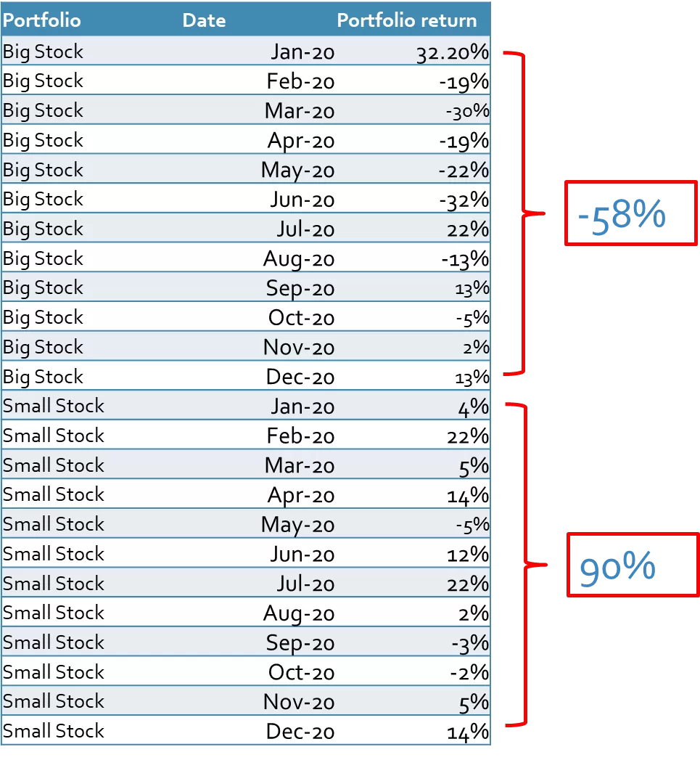Screen dimensions: 700x760
Task: Click the Date column header
Action: [x=204, y=20]
